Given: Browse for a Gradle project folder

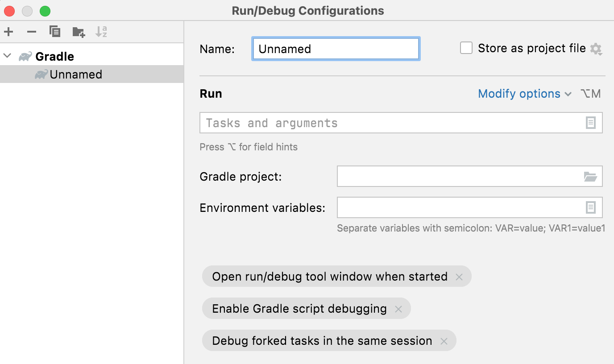Looking at the screenshot, I should pos(591,176).
